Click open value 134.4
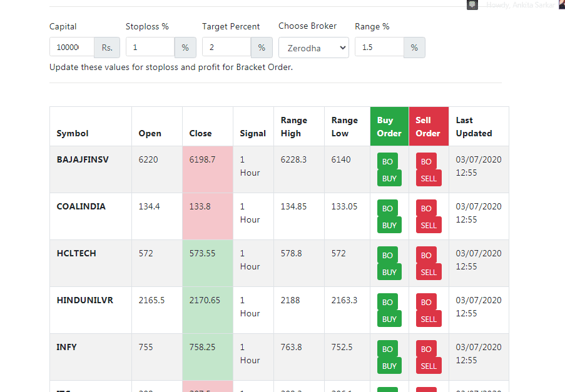 (149, 206)
